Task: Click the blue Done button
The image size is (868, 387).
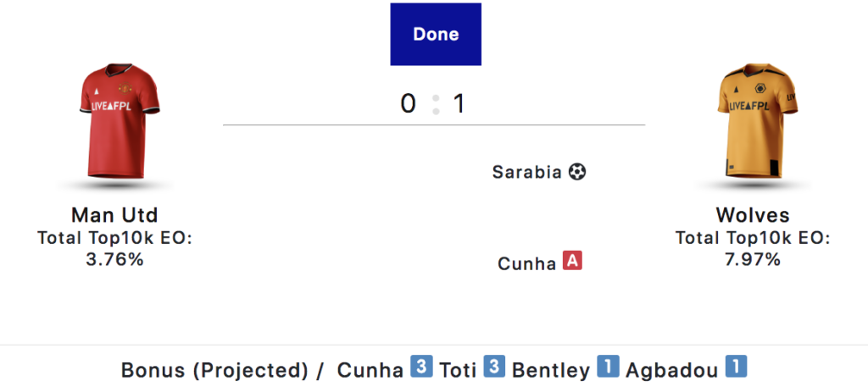Action: click(436, 35)
